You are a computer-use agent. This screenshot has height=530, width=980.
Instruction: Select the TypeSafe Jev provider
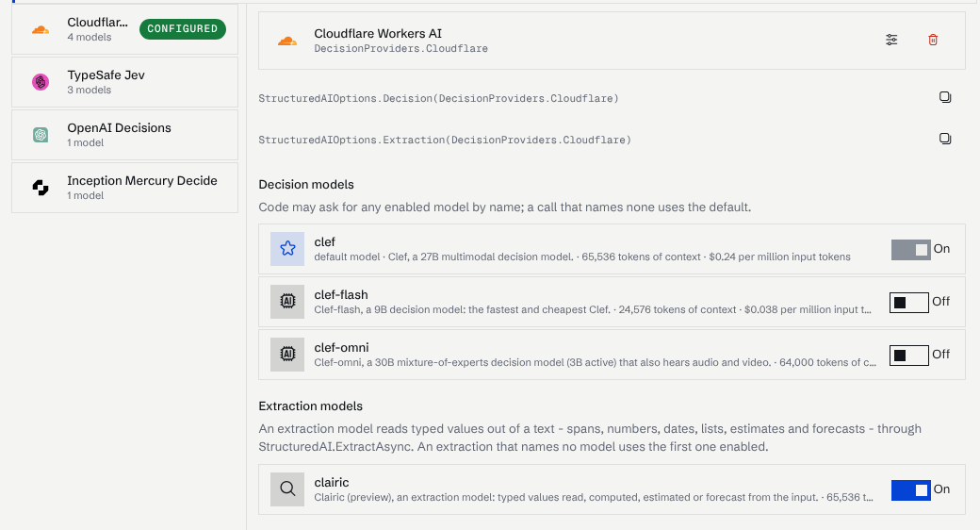point(125,82)
